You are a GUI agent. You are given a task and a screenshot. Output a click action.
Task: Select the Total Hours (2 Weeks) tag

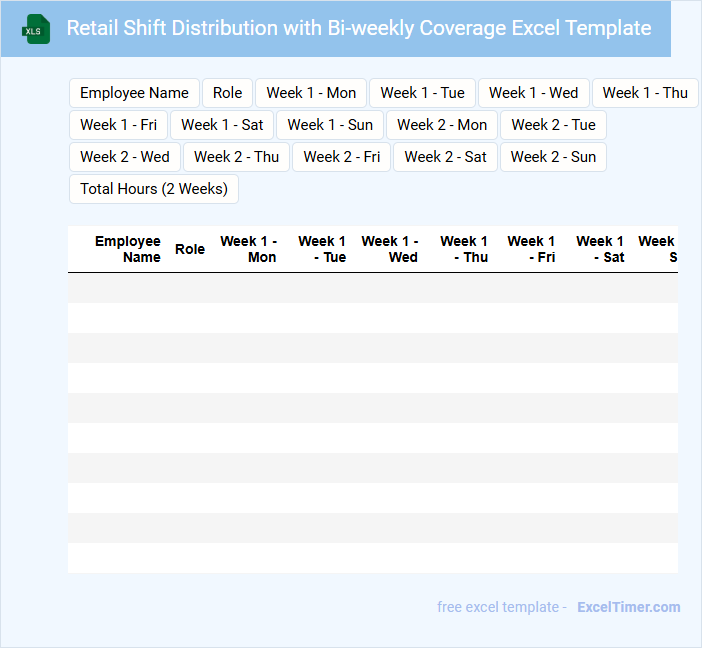[x=154, y=189]
